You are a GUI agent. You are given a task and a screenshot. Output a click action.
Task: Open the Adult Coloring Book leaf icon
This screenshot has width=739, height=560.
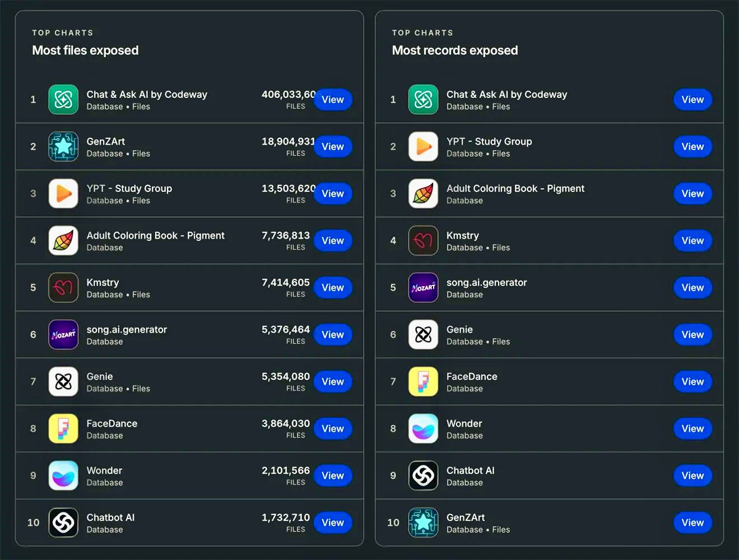[x=63, y=240]
